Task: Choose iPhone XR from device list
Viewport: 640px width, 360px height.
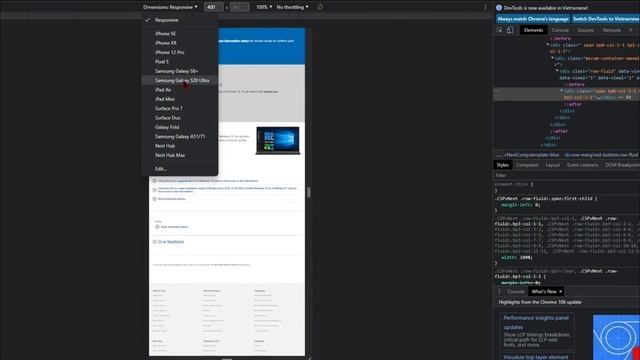Action: pyautogui.click(x=180, y=43)
